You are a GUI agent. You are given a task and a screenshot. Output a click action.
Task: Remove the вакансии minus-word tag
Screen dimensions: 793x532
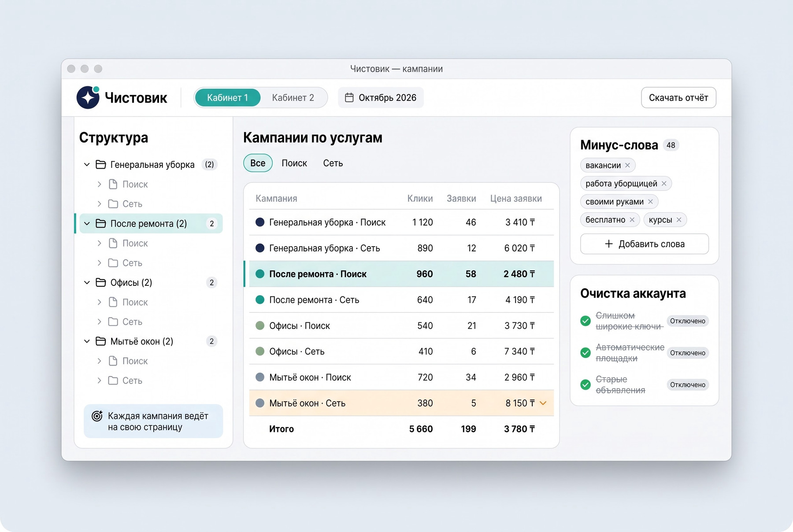(x=627, y=165)
